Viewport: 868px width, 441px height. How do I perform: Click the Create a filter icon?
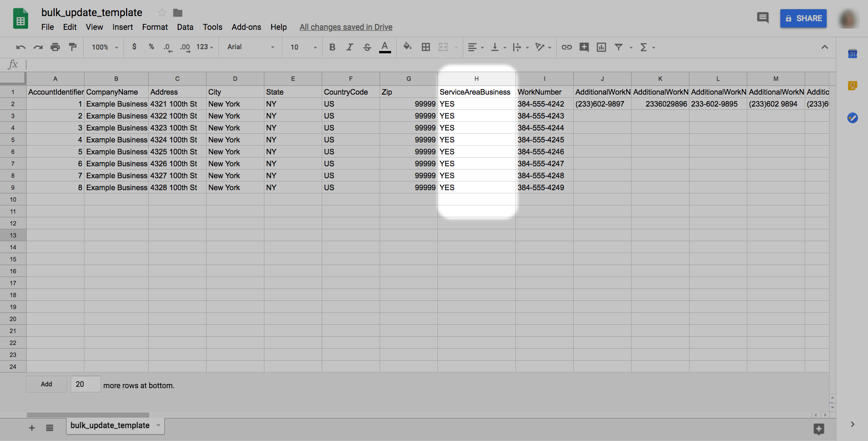pyautogui.click(x=619, y=47)
